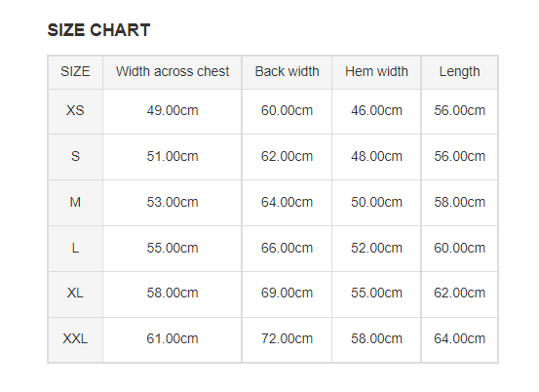Screen dimensions: 539x392
Task: Select the SIZE column header
Action: point(75,72)
